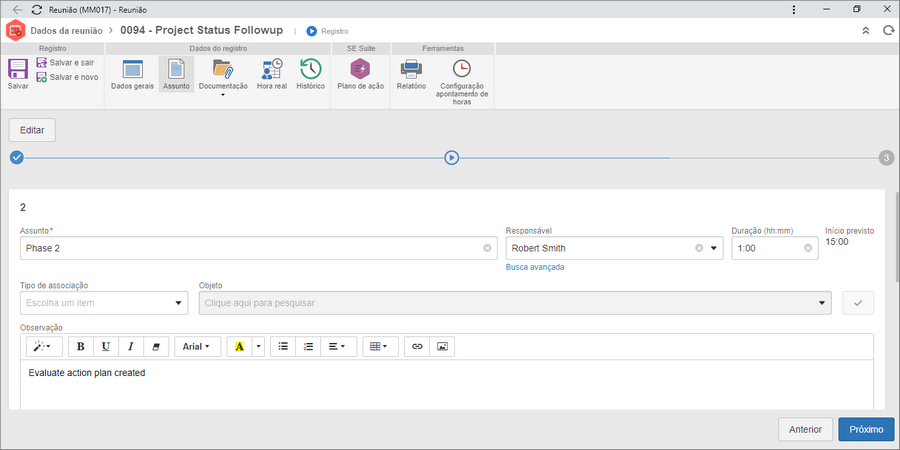This screenshot has height=450, width=900.
Task: Expand the Responsável dropdown arrow
Action: pyautogui.click(x=714, y=249)
